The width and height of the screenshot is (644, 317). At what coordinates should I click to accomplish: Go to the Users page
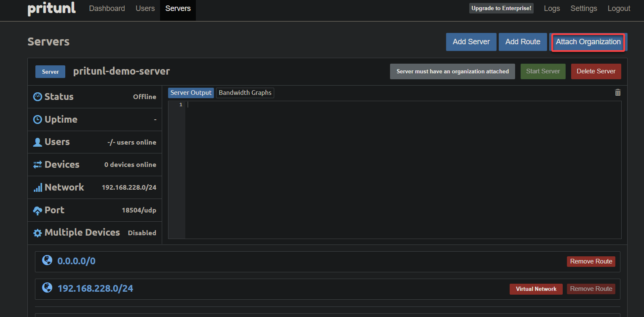[145, 8]
